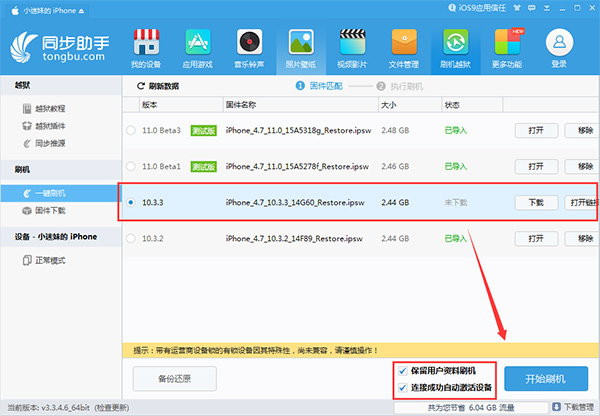Select 一键刷机 in the sidebar

(61, 193)
